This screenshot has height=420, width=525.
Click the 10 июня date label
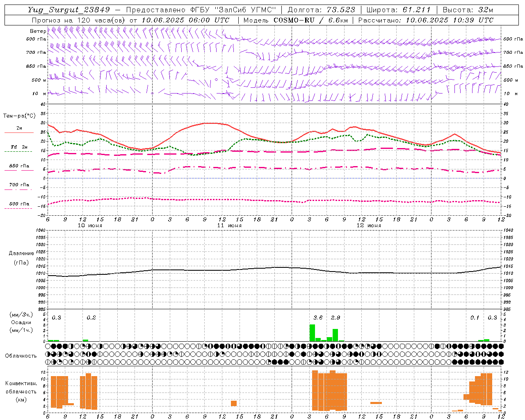90,226
